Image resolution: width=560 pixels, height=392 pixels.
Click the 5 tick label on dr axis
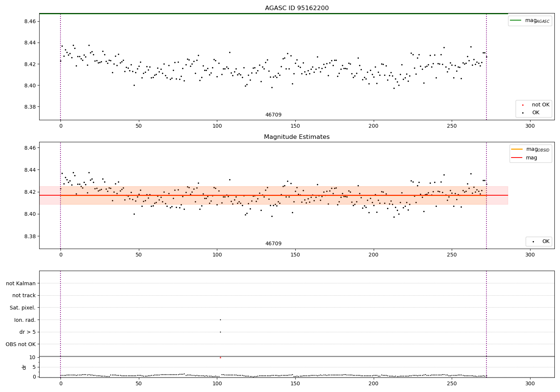pos(34,367)
